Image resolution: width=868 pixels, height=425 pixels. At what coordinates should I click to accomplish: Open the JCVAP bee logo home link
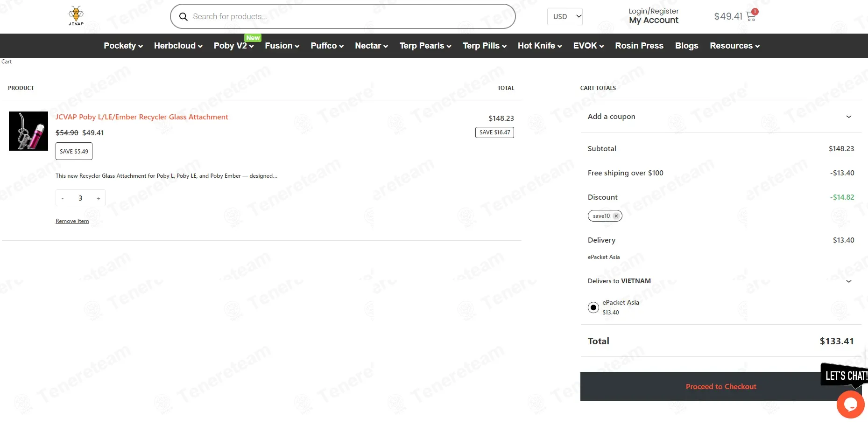point(76,16)
